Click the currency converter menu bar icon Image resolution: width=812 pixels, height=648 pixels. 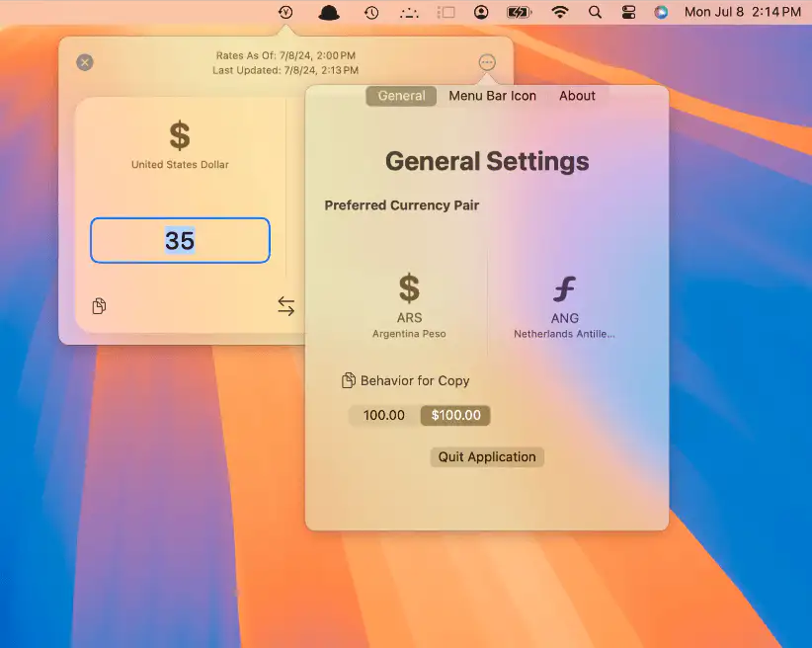tap(286, 13)
